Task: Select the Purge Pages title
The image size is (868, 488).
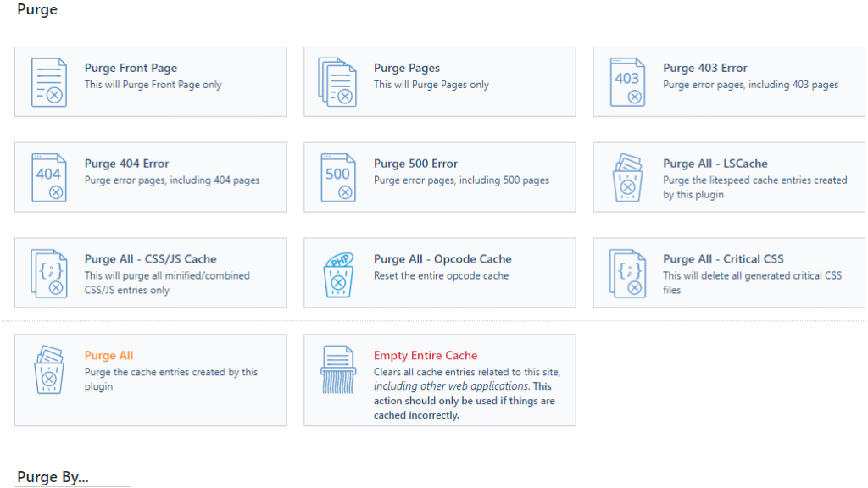Action: tap(406, 68)
